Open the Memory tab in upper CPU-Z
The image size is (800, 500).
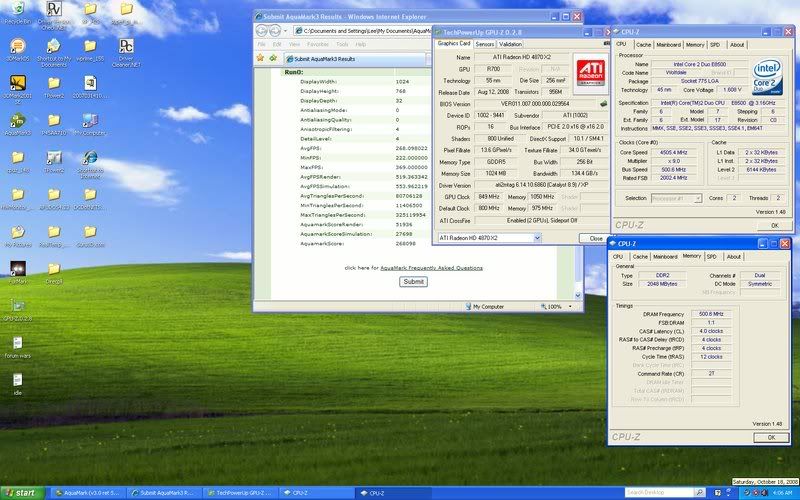694,45
